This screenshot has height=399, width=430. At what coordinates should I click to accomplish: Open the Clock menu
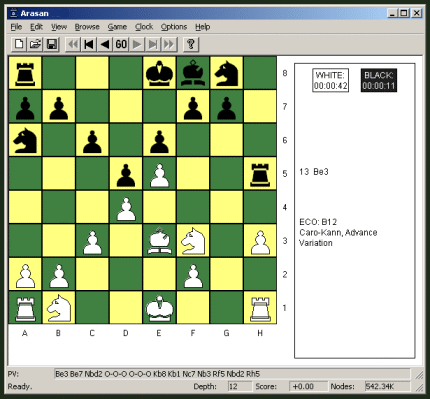point(144,27)
